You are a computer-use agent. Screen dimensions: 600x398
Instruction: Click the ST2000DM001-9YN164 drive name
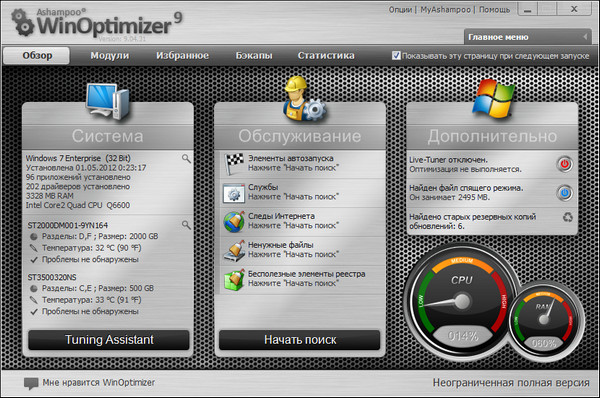68,225
